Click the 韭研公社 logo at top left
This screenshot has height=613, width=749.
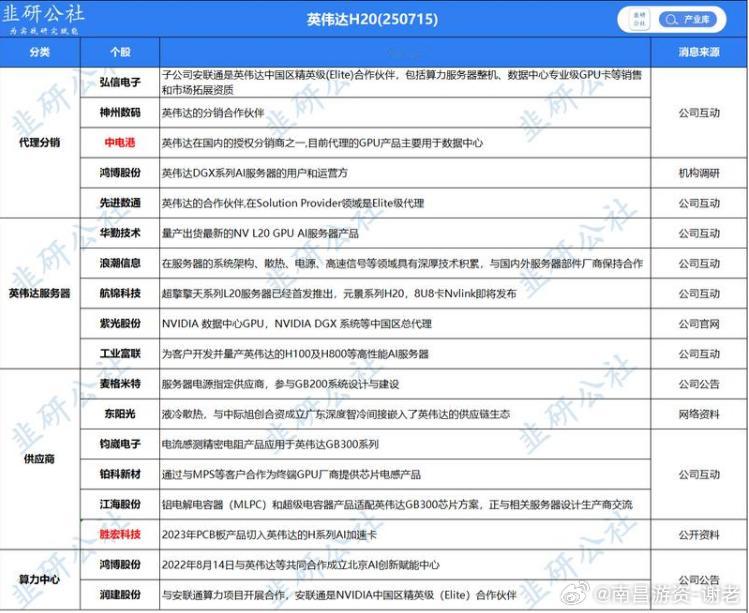(x=42, y=18)
